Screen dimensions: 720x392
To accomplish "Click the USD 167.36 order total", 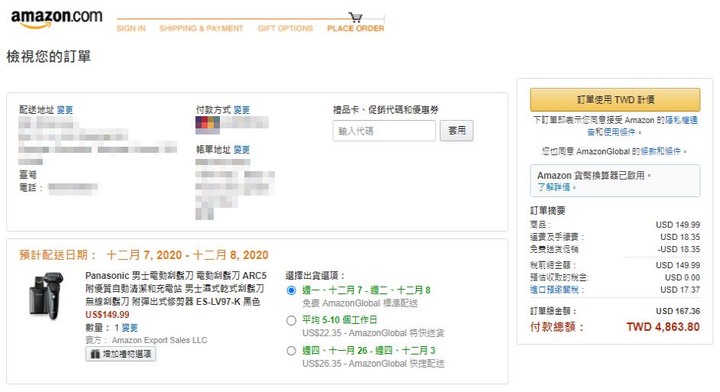I will [x=678, y=311].
